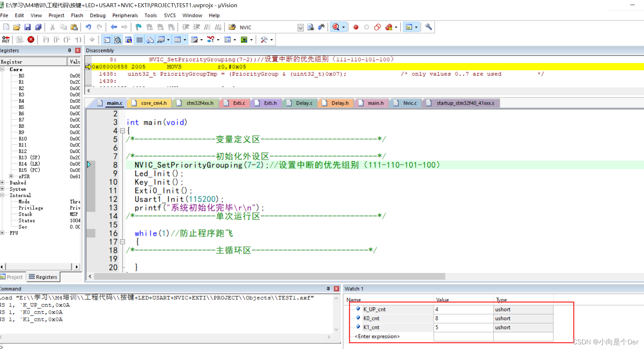Toggle the Call Stack window button
The image size is (644, 349).
click(150, 40)
